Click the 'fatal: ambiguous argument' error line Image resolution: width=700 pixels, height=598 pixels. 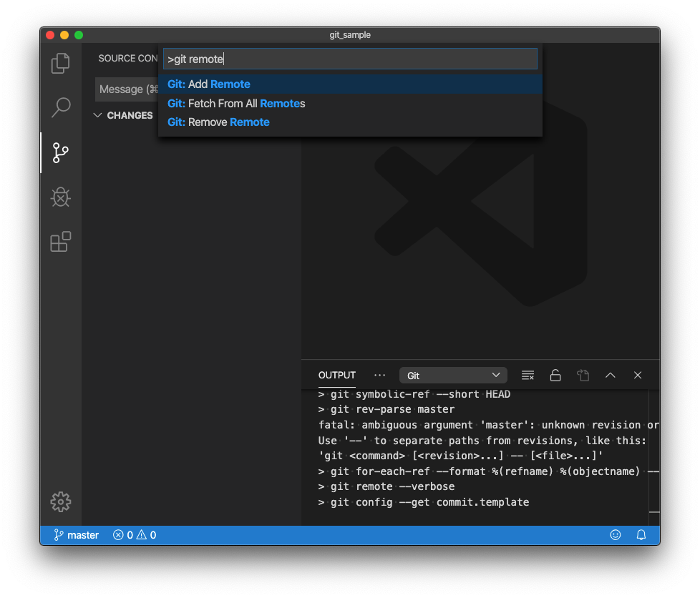click(488, 426)
